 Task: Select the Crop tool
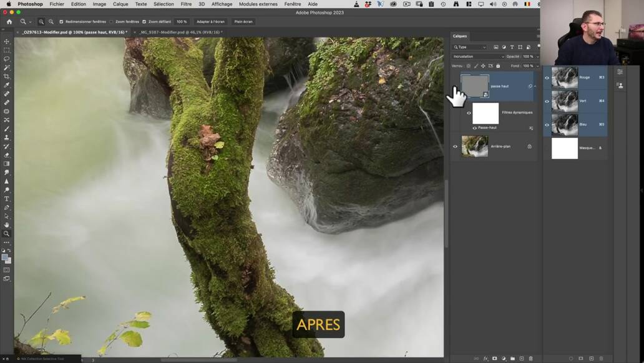(7, 76)
